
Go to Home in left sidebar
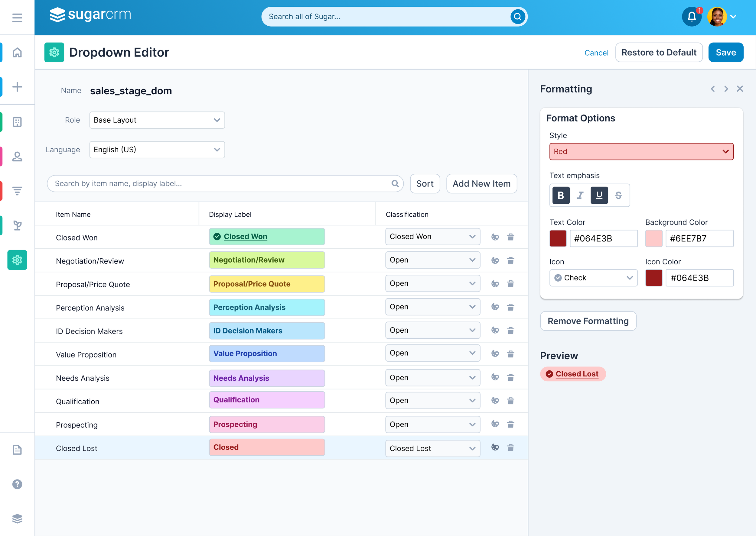(x=17, y=53)
